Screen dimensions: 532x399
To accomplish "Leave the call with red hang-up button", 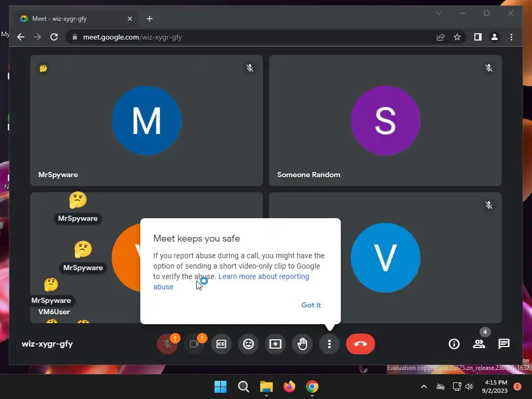I will pos(361,344).
